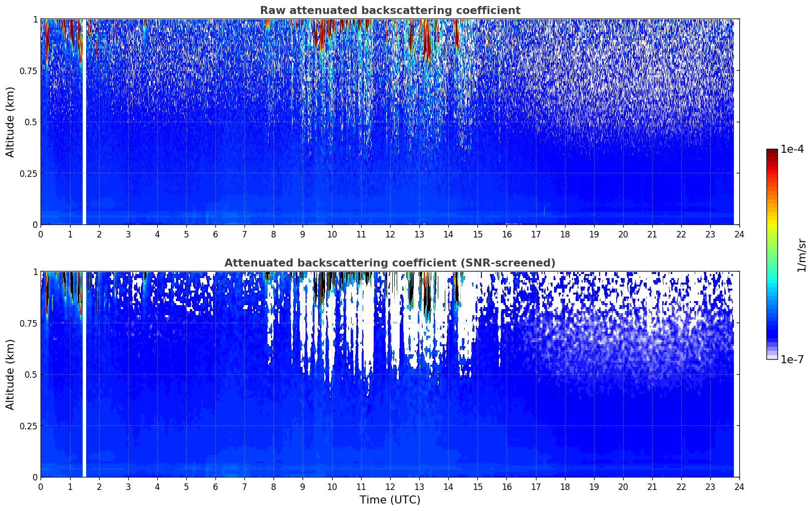Click altitude tick '1' on raw plot

coord(35,20)
